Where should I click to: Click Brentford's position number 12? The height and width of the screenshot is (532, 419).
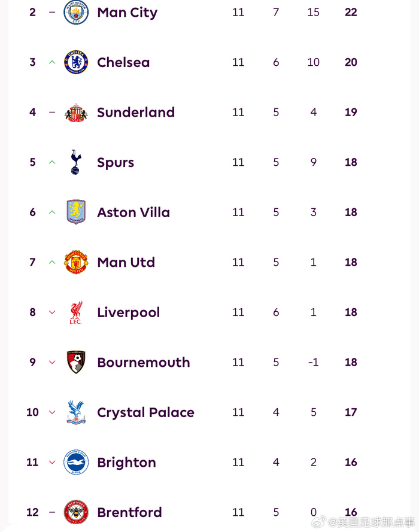point(32,512)
